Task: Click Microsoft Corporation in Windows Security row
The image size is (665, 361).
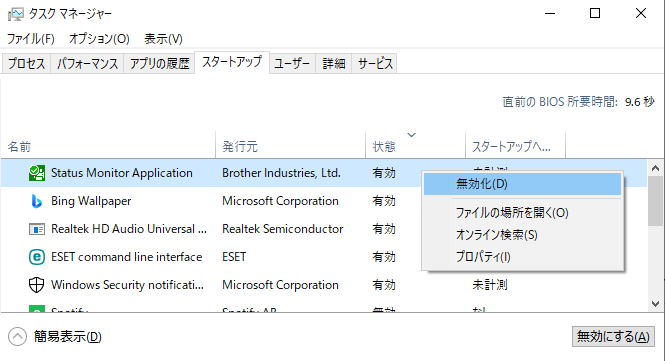Action: pos(280,285)
